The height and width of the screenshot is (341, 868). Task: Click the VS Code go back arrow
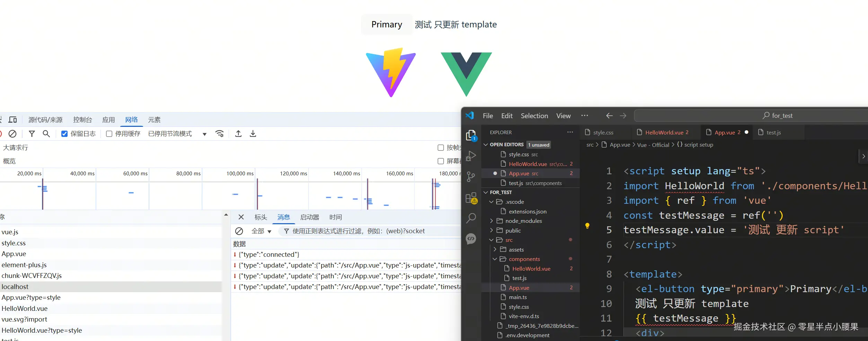[x=610, y=116]
